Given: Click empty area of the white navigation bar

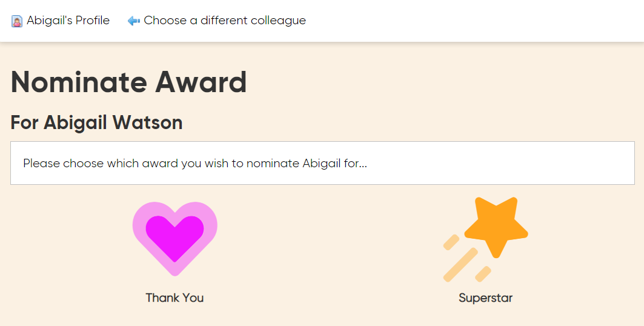Looking at the screenshot, I should (473, 21).
